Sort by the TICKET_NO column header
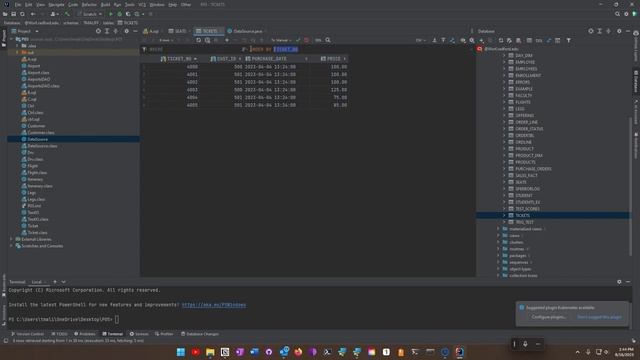 tap(179, 59)
